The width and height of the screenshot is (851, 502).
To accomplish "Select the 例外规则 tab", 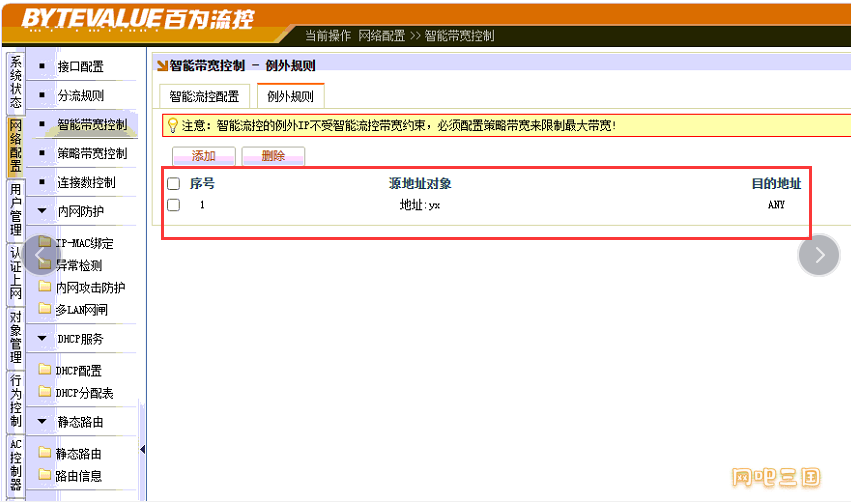I will pos(290,97).
